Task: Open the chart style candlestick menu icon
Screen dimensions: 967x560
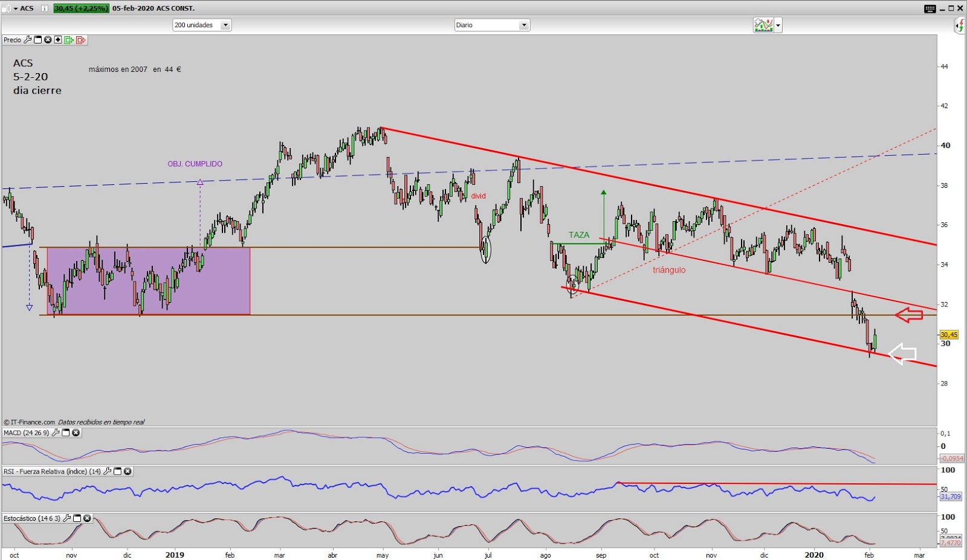Action: tap(7, 8)
